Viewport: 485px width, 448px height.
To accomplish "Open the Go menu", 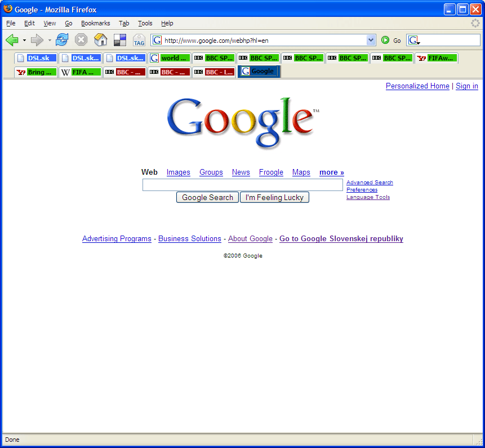I will click(68, 23).
